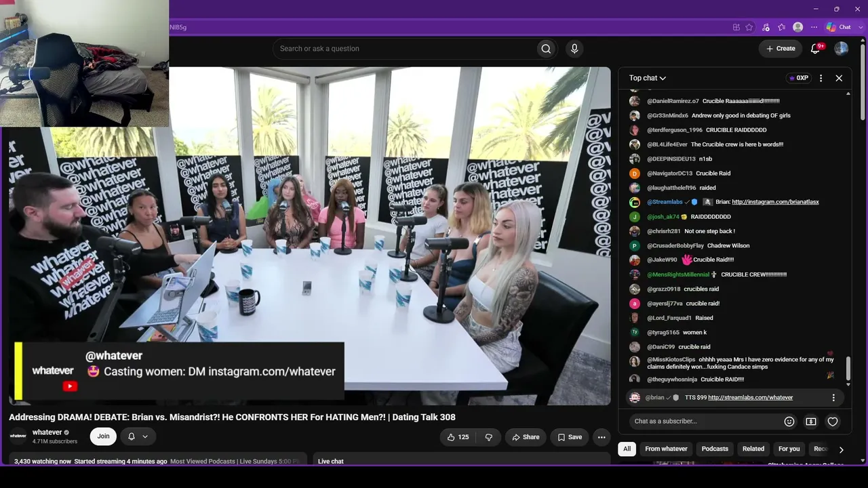Show more filter chips with right arrow
This screenshot has width=868, height=488.
click(841, 449)
